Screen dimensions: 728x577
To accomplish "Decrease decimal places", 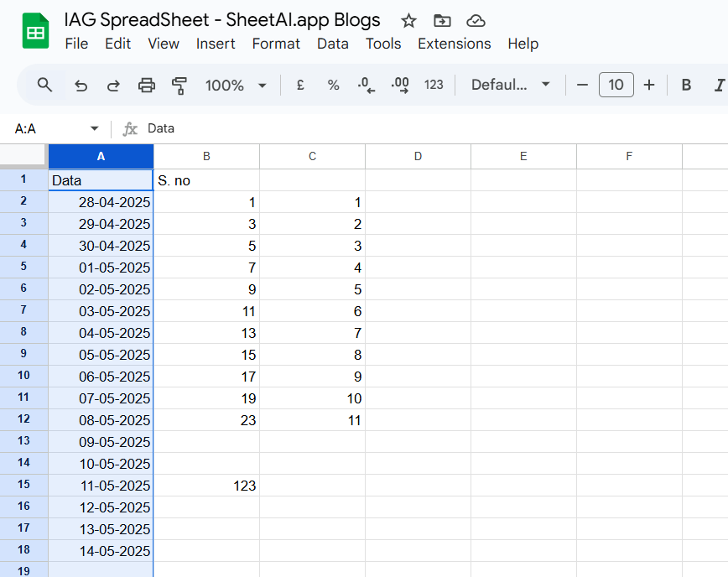I will click(367, 85).
